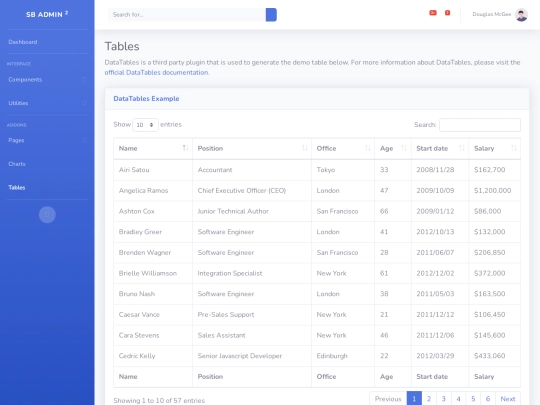Click the Pre-Sales Support cell
This screenshot has height=405, width=540.
point(252,314)
